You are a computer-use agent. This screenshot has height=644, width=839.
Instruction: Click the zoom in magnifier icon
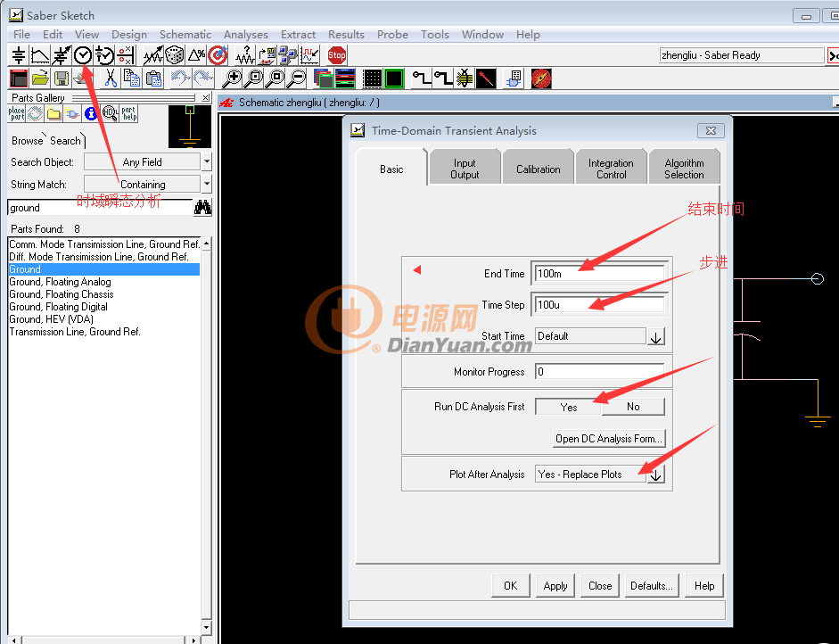(x=232, y=78)
